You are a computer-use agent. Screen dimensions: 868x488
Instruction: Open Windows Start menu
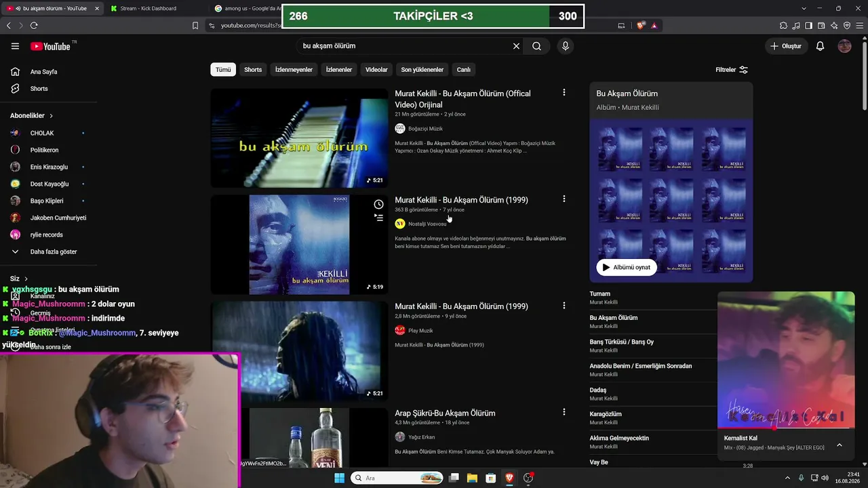[x=339, y=478]
